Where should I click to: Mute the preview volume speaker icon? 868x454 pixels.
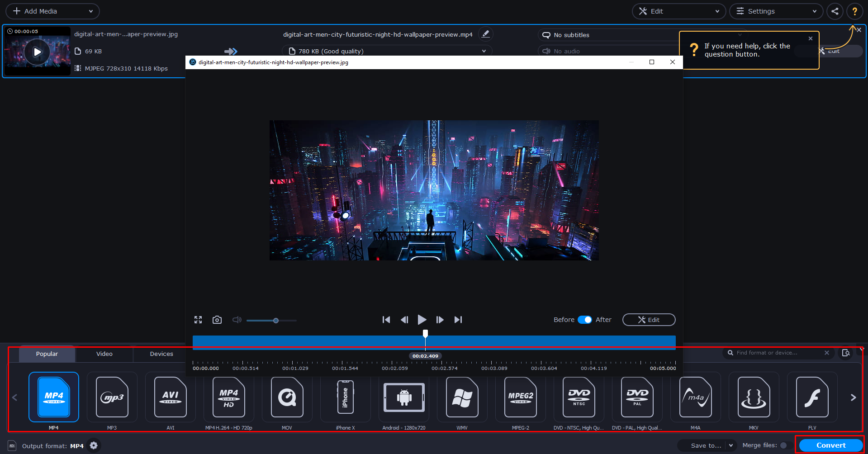[237, 320]
